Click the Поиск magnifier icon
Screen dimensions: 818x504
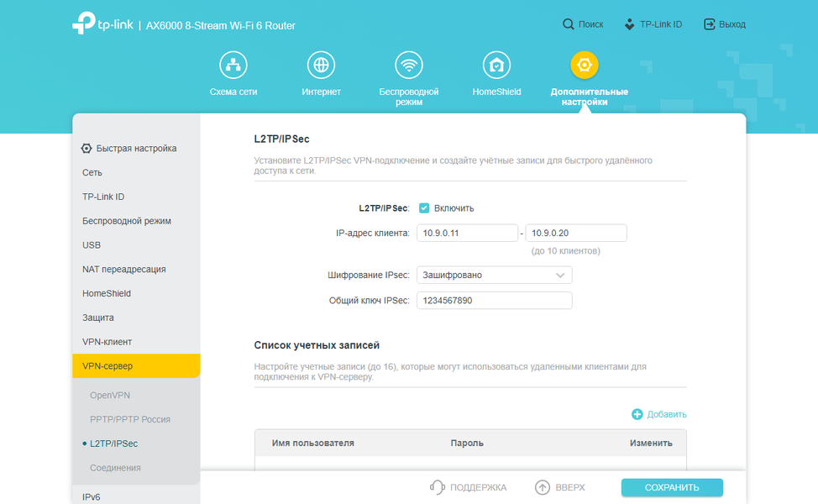[568, 24]
